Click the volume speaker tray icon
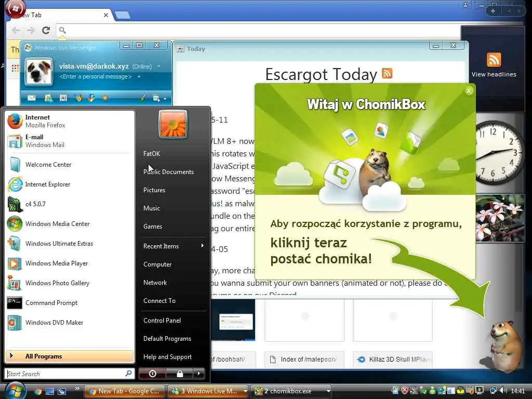 click(503, 391)
